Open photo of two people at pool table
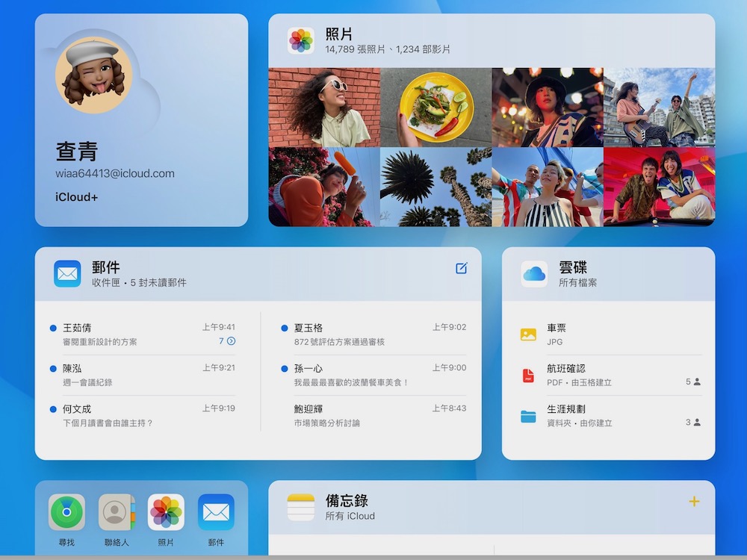The image size is (747, 560). [x=660, y=187]
